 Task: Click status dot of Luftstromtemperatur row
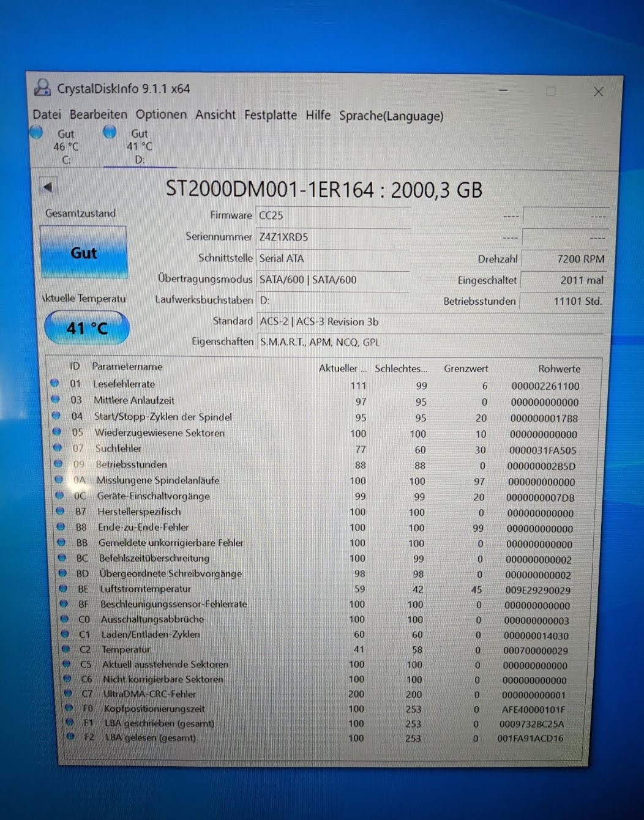point(62,588)
